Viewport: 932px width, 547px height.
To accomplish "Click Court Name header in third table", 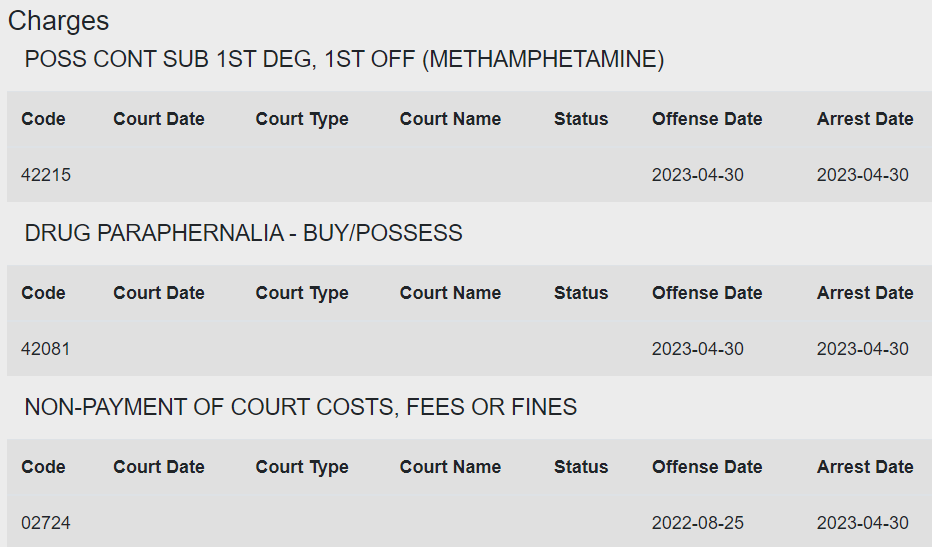I will [x=450, y=467].
